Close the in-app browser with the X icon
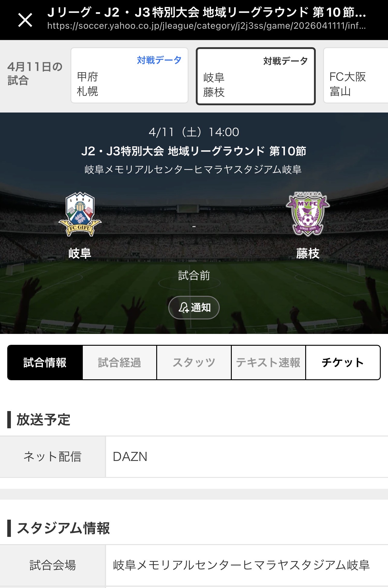The width and height of the screenshot is (388, 588). [x=25, y=20]
